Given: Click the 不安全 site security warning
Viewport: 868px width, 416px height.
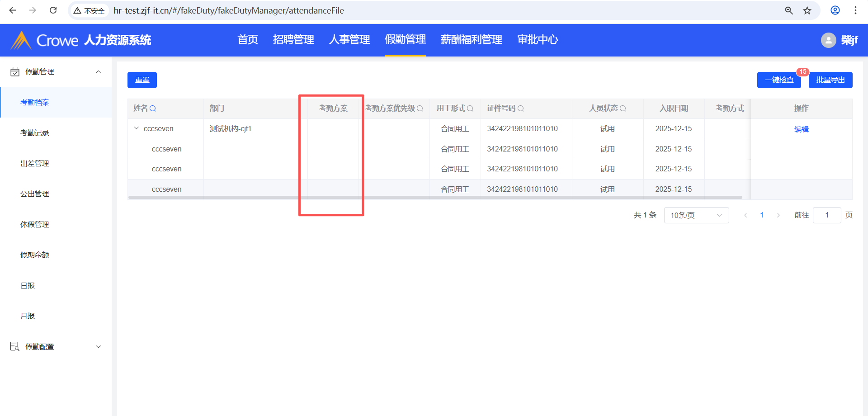Looking at the screenshot, I should click(x=89, y=10).
